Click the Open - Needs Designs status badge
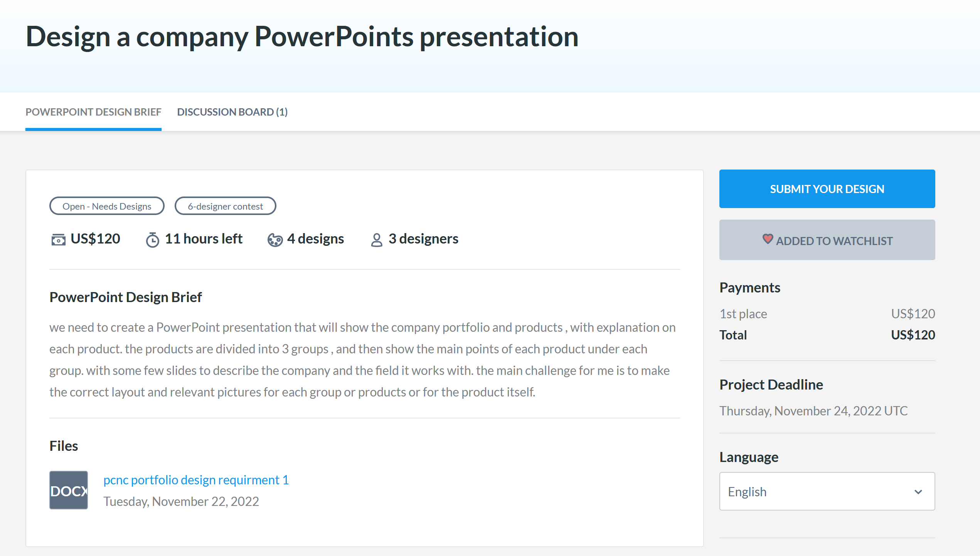Image resolution: width=980 pixels, height=556 pixels. point(107,206)
